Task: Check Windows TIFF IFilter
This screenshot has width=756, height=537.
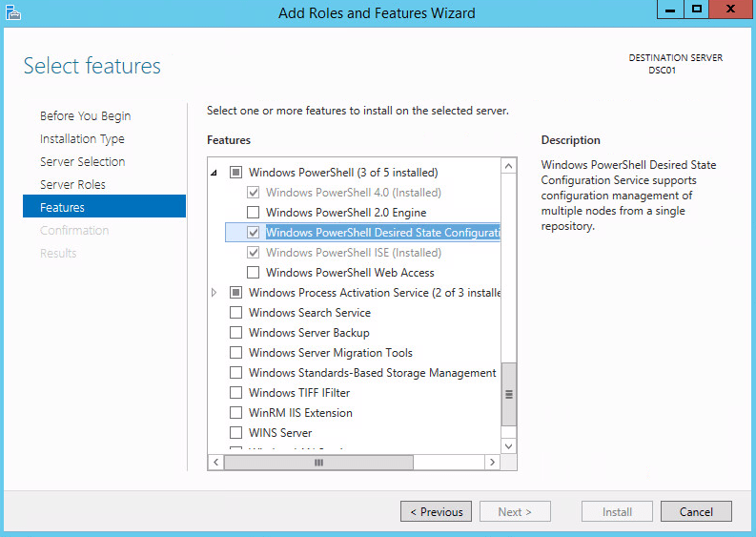Action: click(235, 393)
